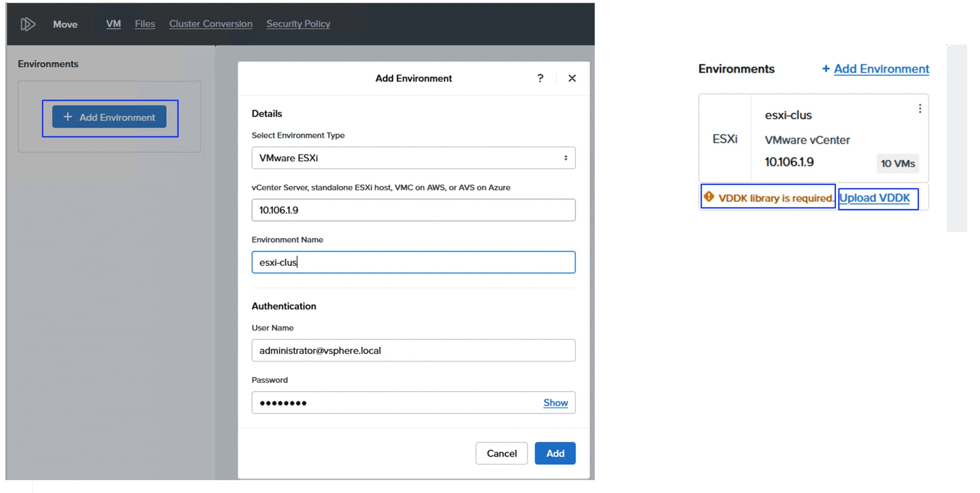Focus the vCenter Server address field
The height and width of the screenshot is (493, 980).
tap(413, 210)
